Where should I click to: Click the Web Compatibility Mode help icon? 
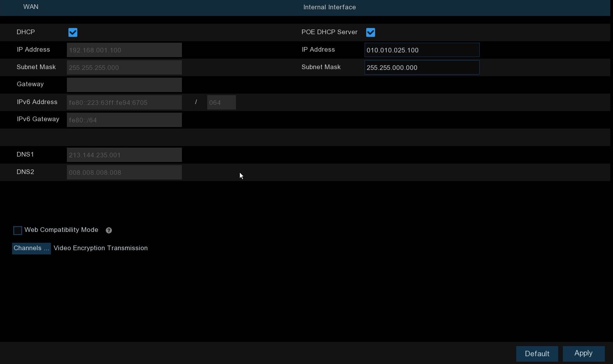(109, 230)
